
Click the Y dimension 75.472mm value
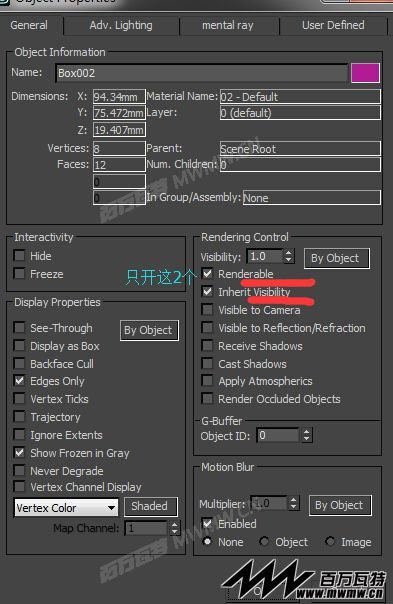point(119,113)
